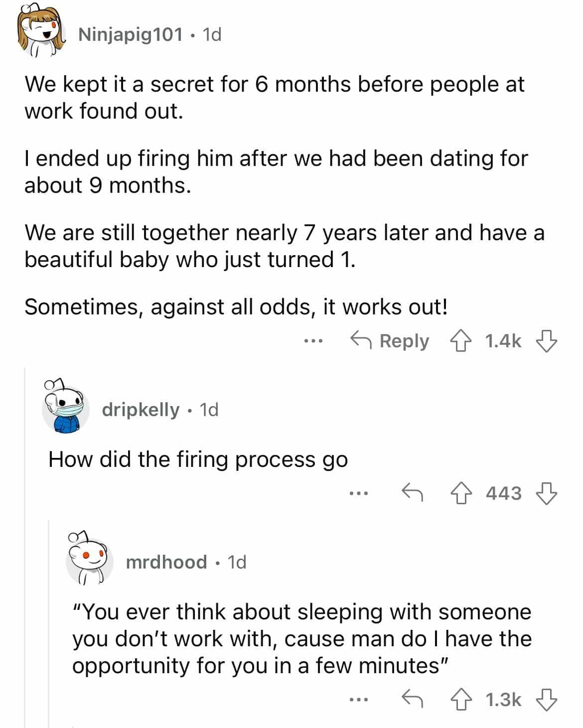The width and height of the screenshot is (583, 728).
Task: Upvote mrdhood's reply
Action: click(x=461, y=700)
